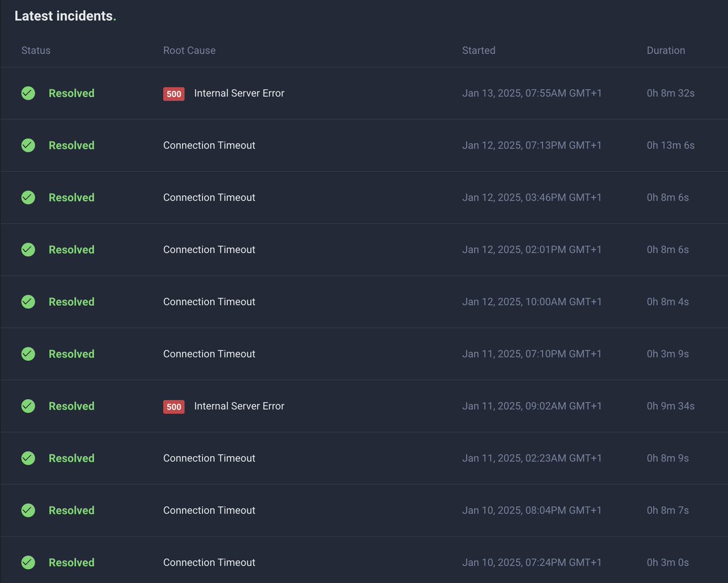Select the start time Jan 10, 2025, 08:04PM GMT+1

coord(532,510)
